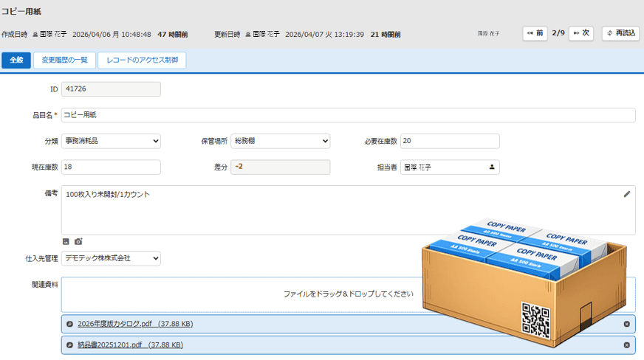
Task: Open the 保管場所 dropdown
Action: pos(281,141)
